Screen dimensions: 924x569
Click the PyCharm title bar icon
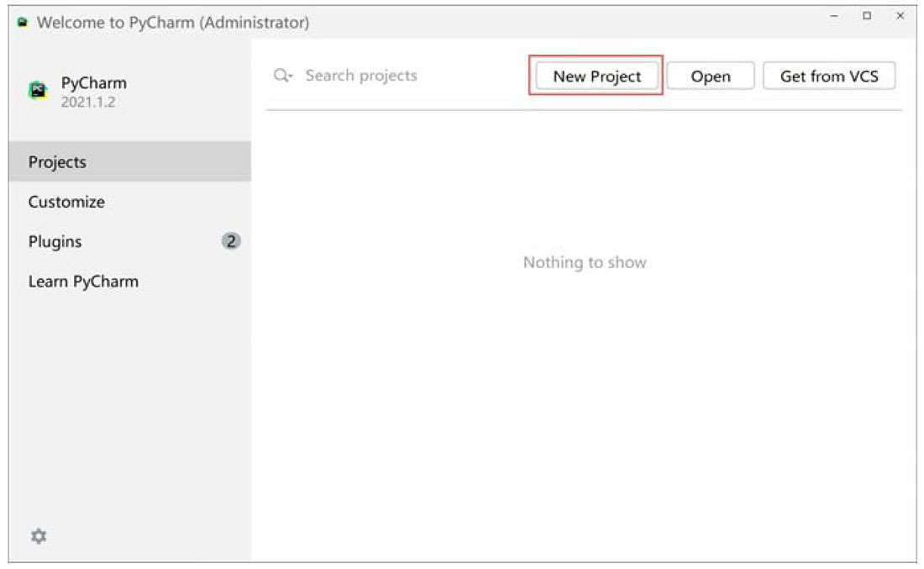tap(23, 23)
